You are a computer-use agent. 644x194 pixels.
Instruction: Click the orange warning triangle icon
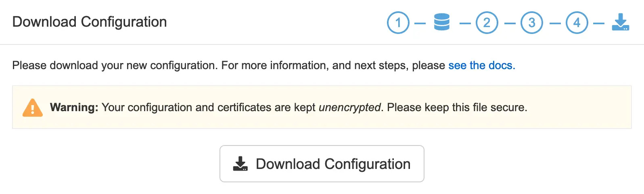tap(33, 108)
